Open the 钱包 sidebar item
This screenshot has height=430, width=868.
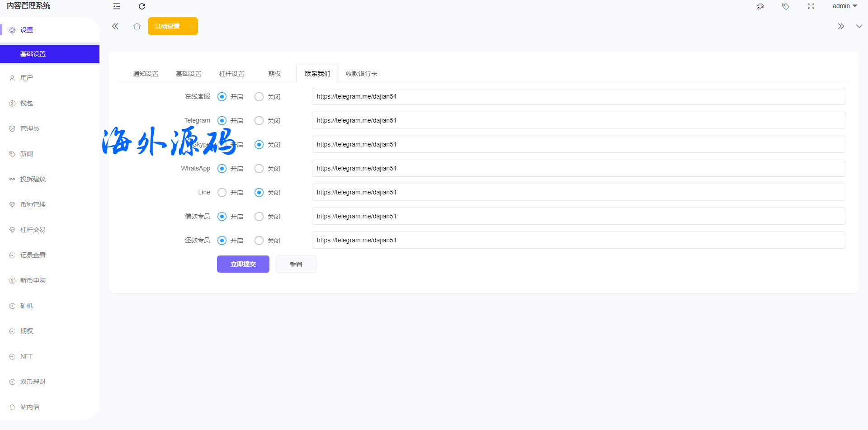point(27,103)
